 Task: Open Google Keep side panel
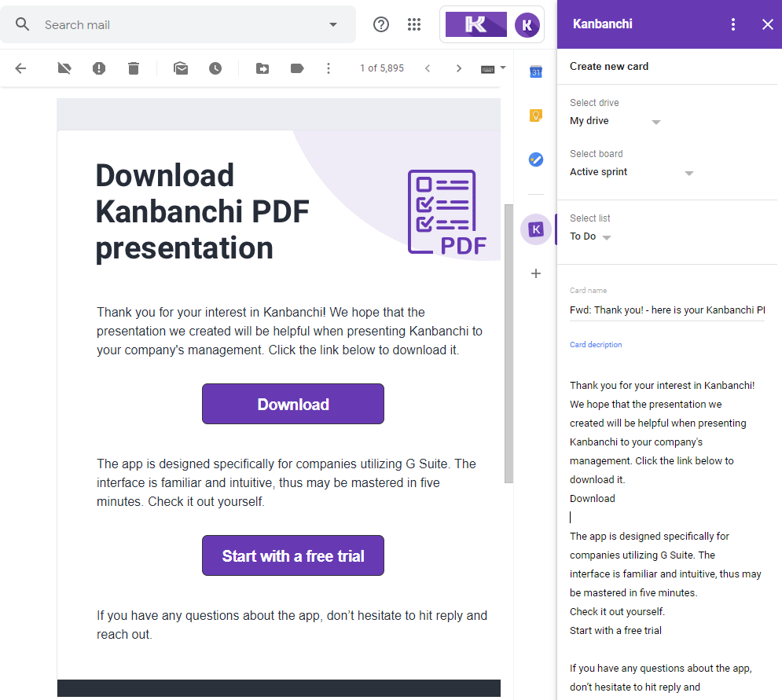[x=536, y=115]
